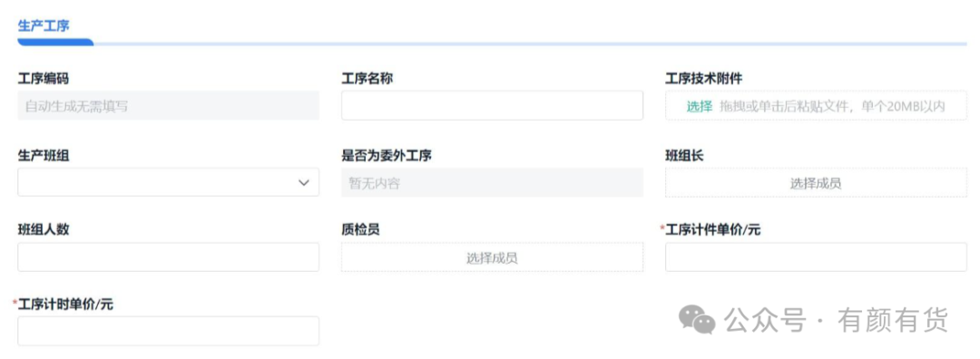
Task: Focus the 班组人数 input box
Action: tap(168, 257)
